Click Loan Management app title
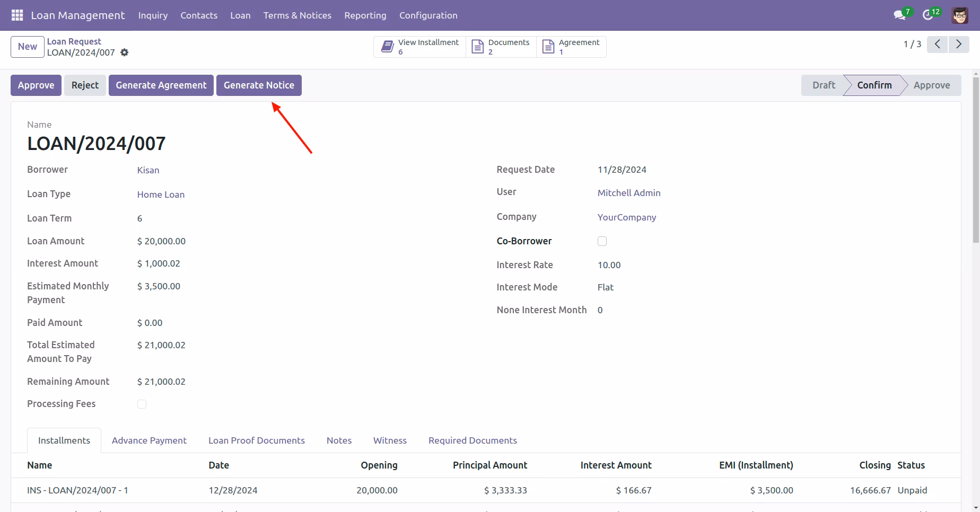This screenshot has width=980, height=512. (78, 15)
